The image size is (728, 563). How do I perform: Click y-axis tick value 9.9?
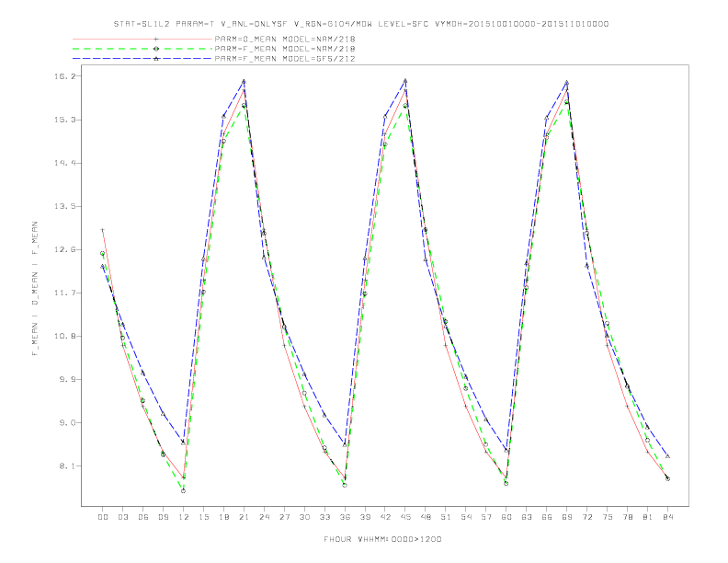click(x=67, y=380)
